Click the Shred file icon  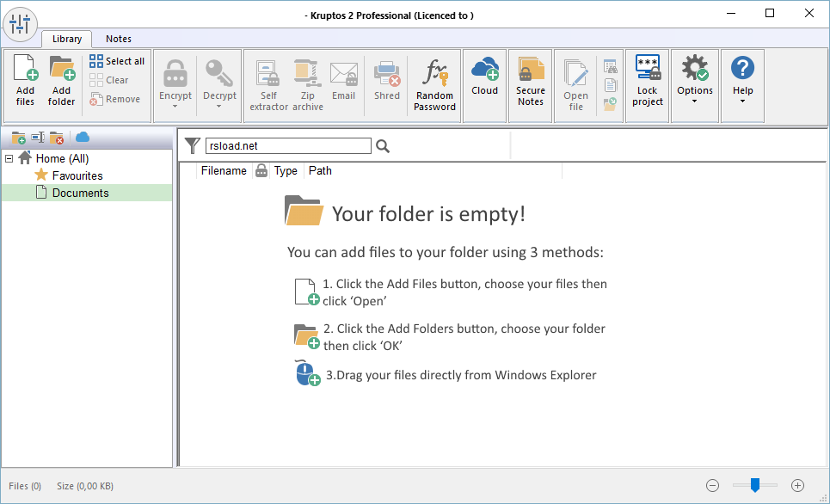[387, 74]
